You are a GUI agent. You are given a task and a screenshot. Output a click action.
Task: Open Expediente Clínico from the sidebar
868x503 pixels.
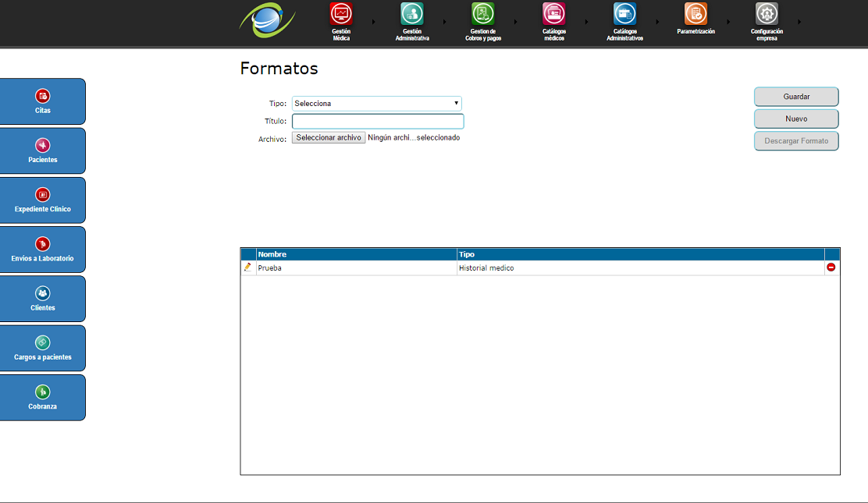(x=43, y=200)
